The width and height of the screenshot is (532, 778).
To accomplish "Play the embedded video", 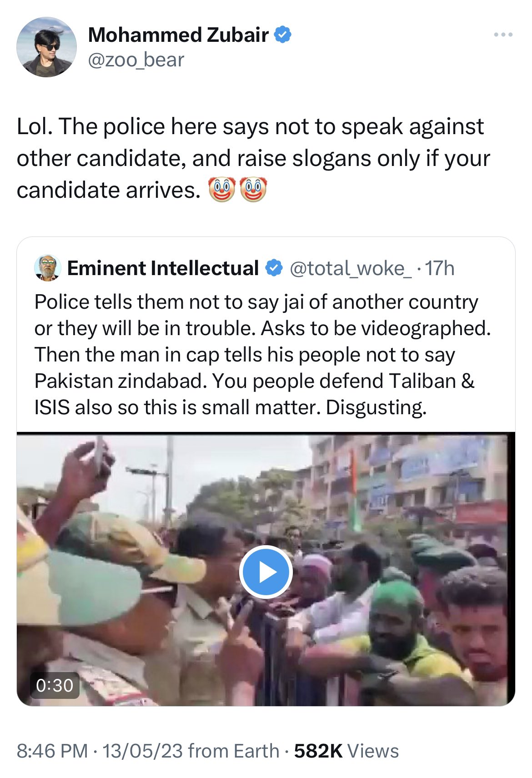I will click(266, 572).
